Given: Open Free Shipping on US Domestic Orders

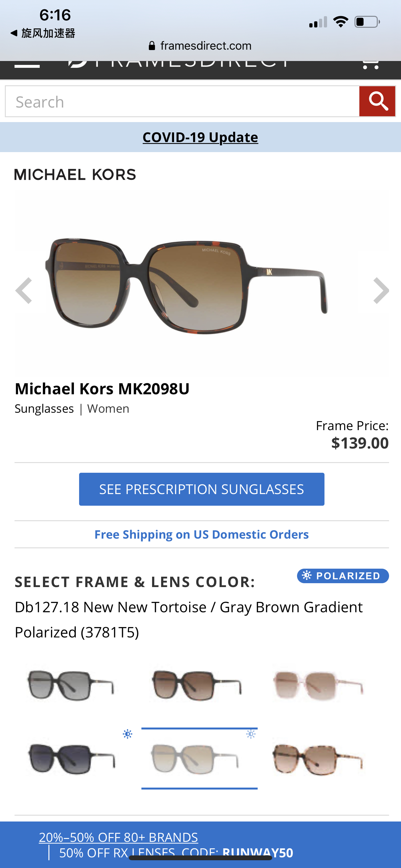Looking at the screenshot, I should tap(201, 534).
